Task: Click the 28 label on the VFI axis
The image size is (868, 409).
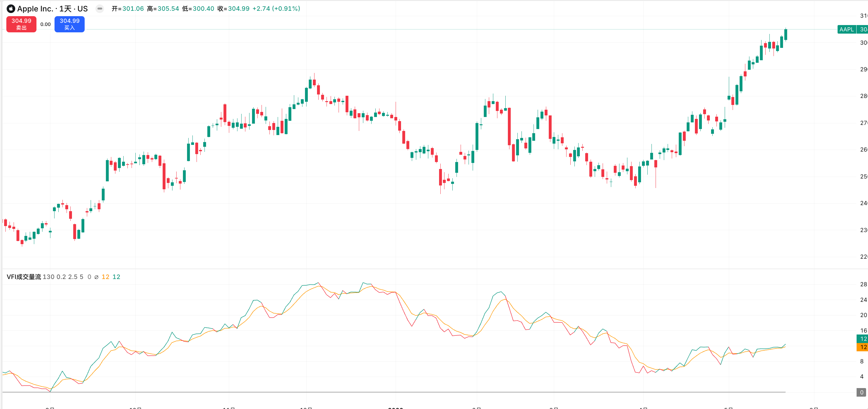Action: coord(863,284)
